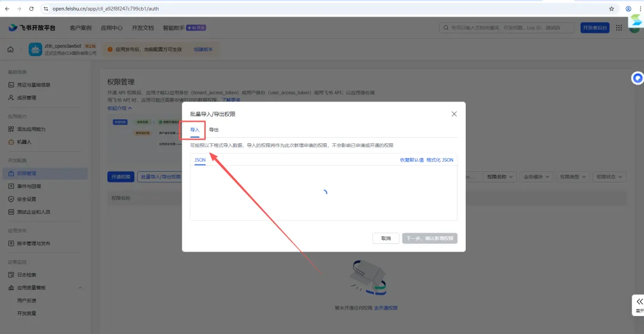This screenshot has width=644, height=334.
Task: Open 权限管理 in sidebar
Action: pyautogui.click(x=45, y=174)
